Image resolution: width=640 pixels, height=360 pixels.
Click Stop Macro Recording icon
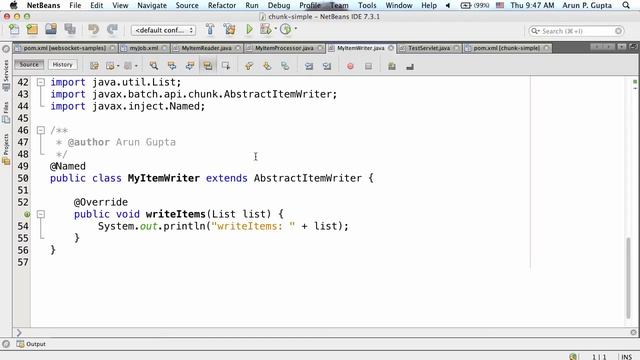[368, 66]
